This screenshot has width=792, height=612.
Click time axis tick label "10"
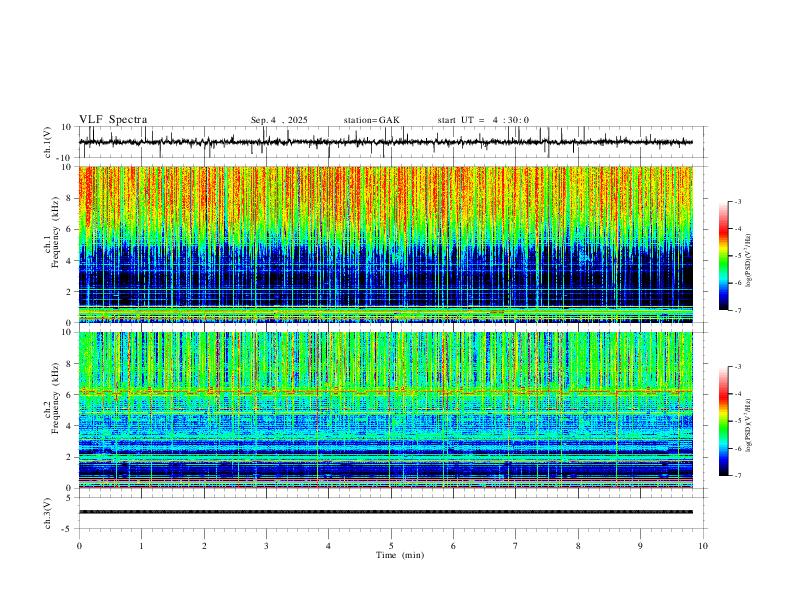point(703,546)
